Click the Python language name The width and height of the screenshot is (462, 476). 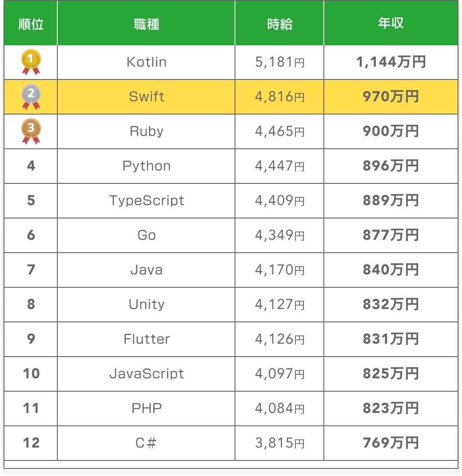pyautogui.click(x=146, y=166)
